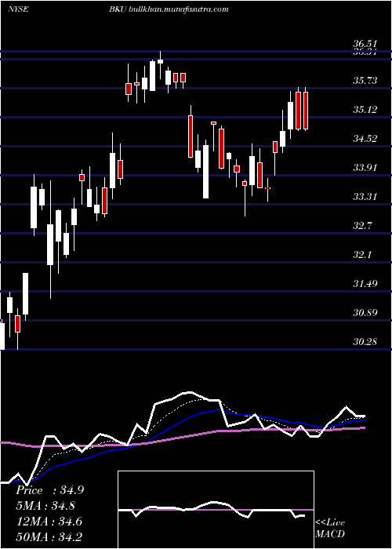The height and width of the screenshot is (549, 392).
Task: Click the 12MA : 34.6 readout
Action: click(x=49, y=522)
